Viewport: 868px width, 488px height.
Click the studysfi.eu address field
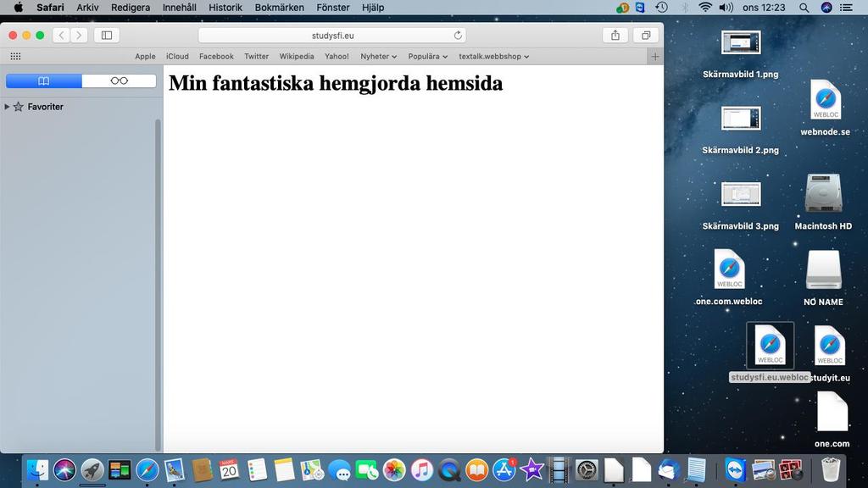click(x=332, y=36)
